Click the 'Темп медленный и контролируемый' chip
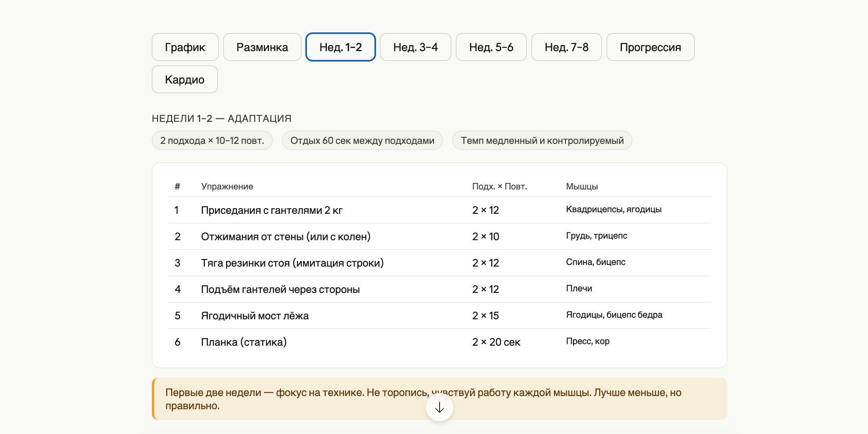Image resolution: width=868 pixels, height=434 pixels. pyautogui.click(x=542, y=141)
